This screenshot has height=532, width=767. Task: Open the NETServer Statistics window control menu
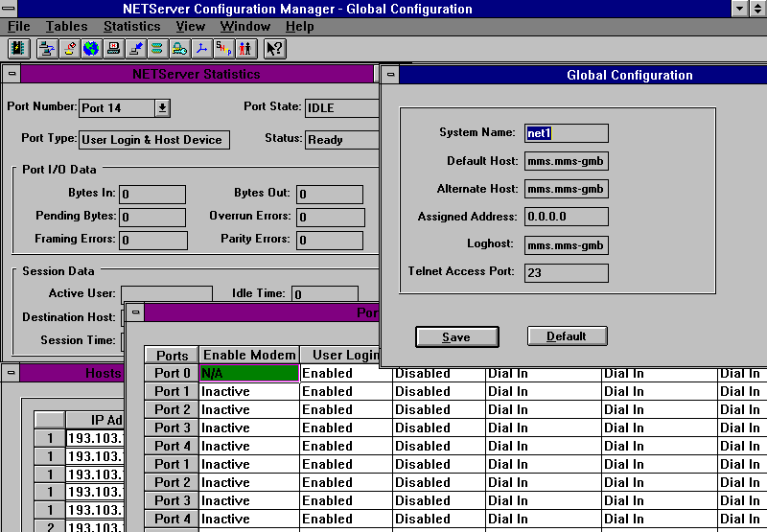[12, 74]
